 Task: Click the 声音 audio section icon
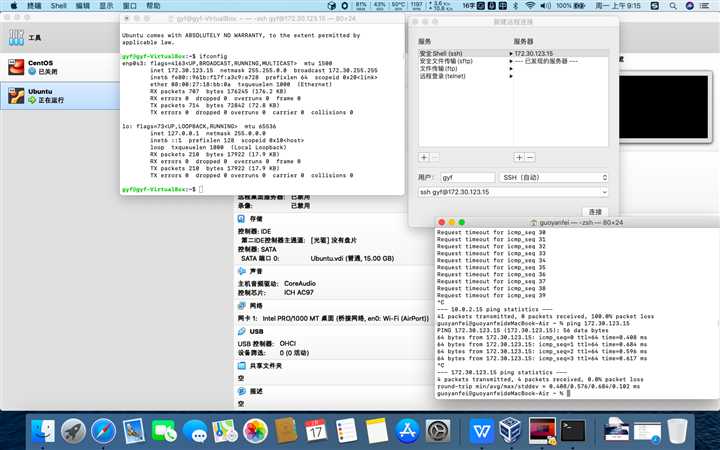[x=242, y=271]
